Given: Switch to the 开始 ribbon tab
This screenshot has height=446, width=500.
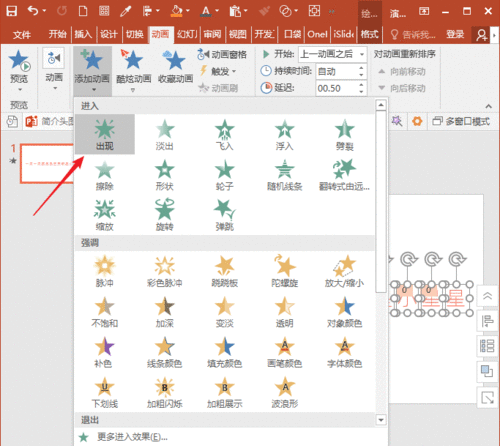Looking at the screenshot, I should [x=57, y=34].
